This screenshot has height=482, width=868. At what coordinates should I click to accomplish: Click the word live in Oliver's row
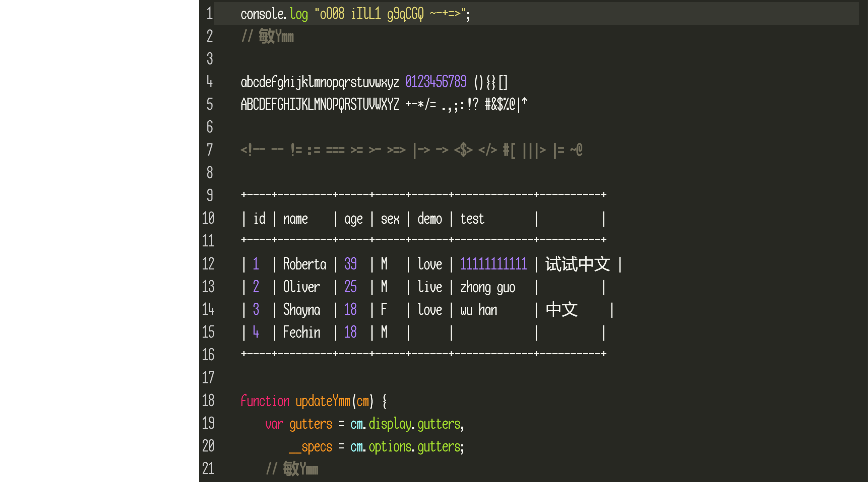pyautogui.click(x=430, y=286)
